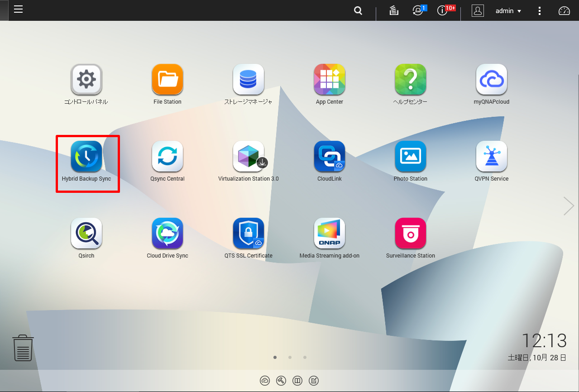Viewport: 579px width, 392px height.
Task: Go to next desktop page arrow
Action: click(569, 206)
